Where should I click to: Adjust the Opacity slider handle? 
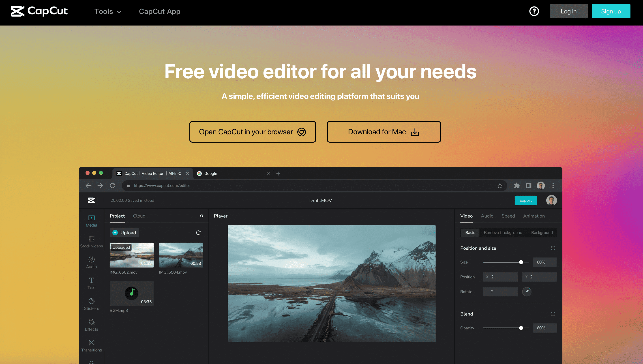click(x=521, y=328)
